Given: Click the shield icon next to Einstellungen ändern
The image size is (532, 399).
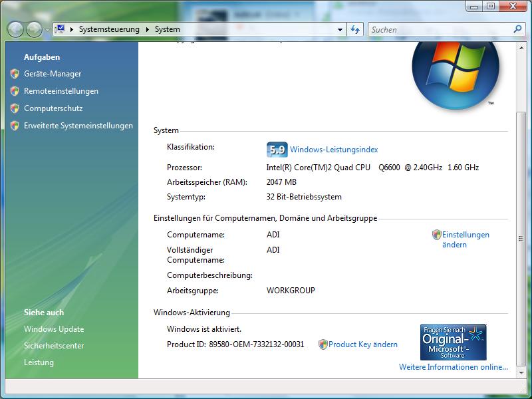Looking at the screenshot, I should tap(436, 235).
